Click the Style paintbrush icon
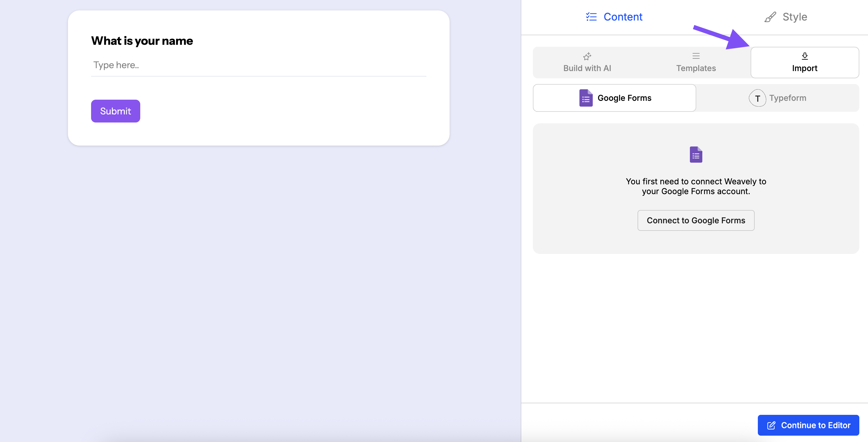The width and height of the screenshot is (868, 442). click(771, 16)
